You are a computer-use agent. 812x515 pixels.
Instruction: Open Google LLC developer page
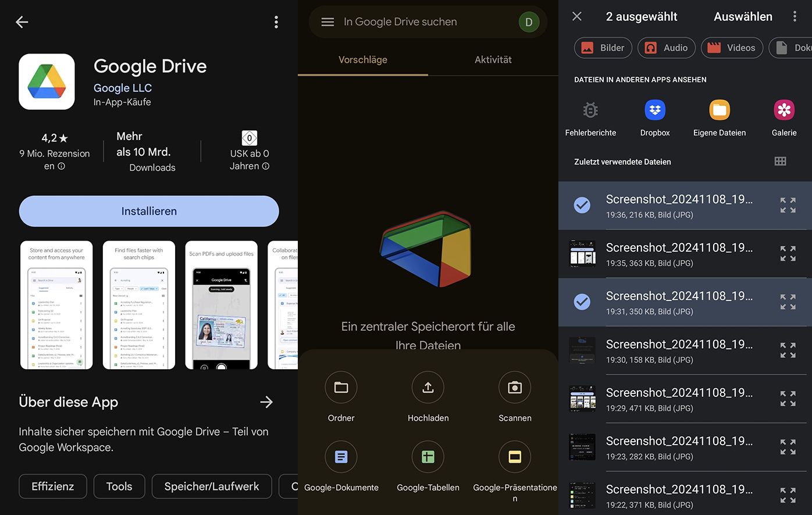[123, 88]
